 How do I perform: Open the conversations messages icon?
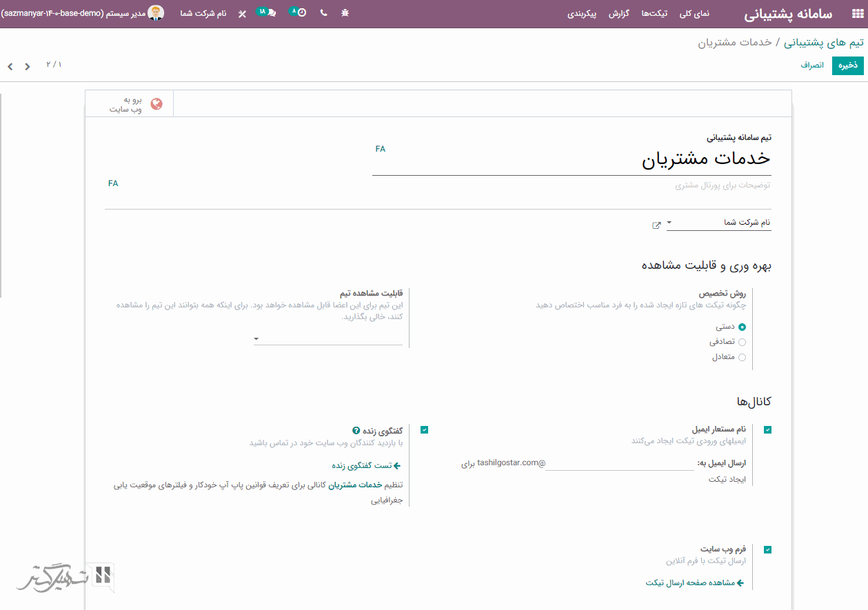[x=270, y=13]
